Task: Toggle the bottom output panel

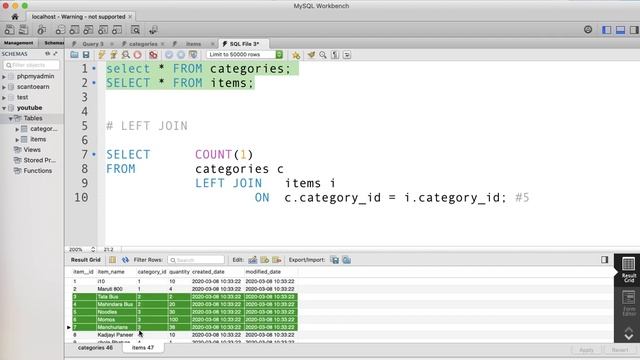Action: (x=620, y=30)
